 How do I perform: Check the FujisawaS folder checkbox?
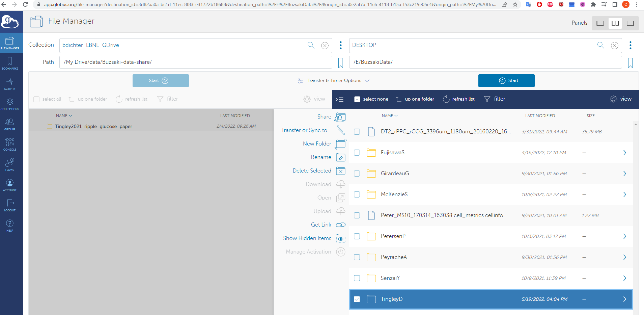[357, 153]
